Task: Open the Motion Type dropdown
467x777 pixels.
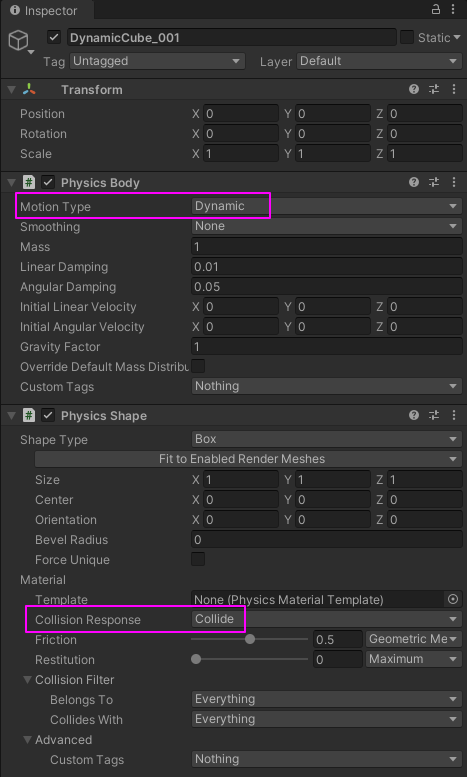Action: [x=327, y=206]
